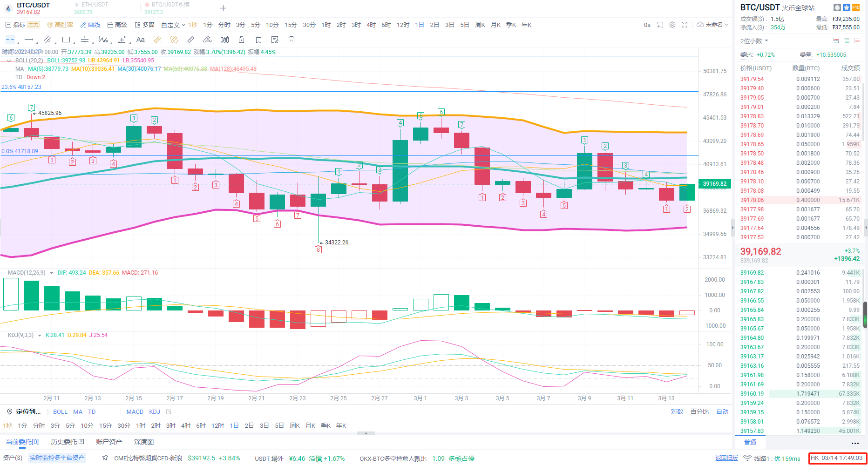The image size is (868, 465).
Task: Select the rectangle shape tool
Action: pyautogui.click(x=66, y=40)
